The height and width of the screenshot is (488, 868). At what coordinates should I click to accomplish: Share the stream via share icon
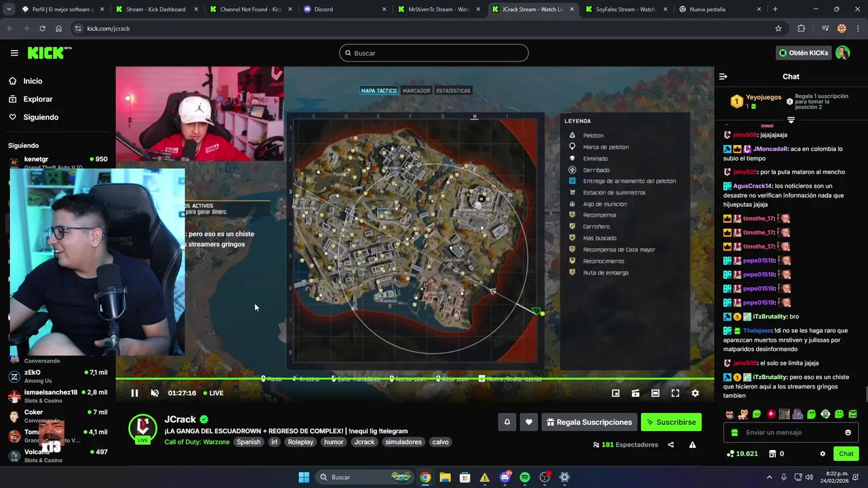pyautogui.click(x=671, y=445)
